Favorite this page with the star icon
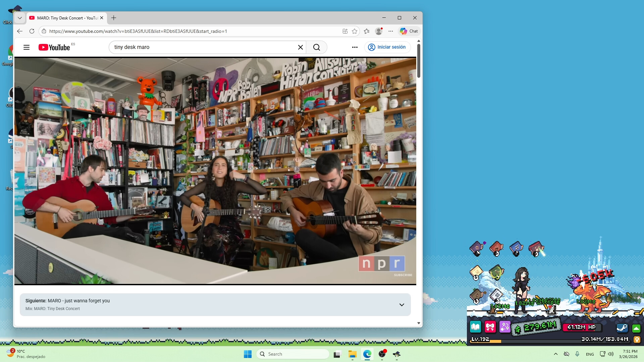 click(355, 31)
